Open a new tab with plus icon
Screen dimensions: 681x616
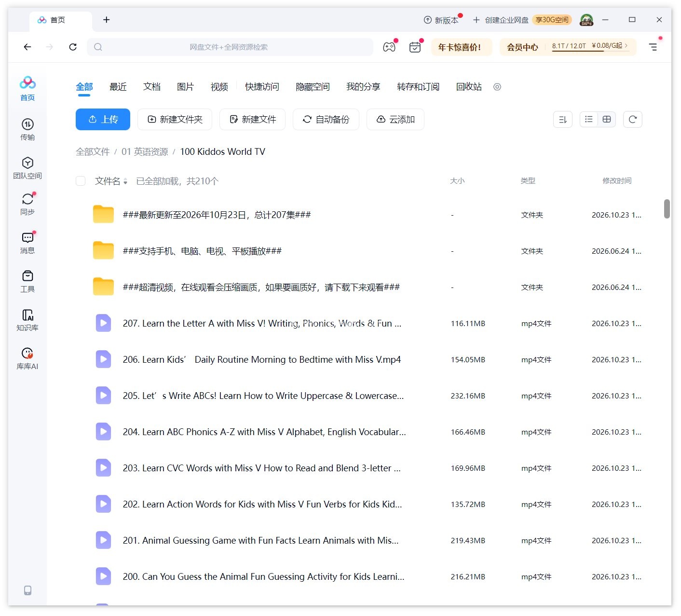[107, 20]
